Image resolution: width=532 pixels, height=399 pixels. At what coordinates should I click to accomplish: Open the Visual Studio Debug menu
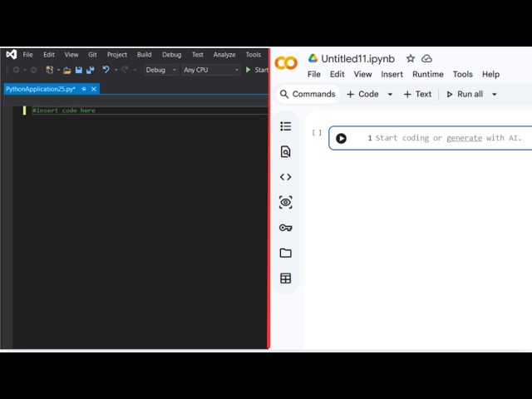click(172, 55)
